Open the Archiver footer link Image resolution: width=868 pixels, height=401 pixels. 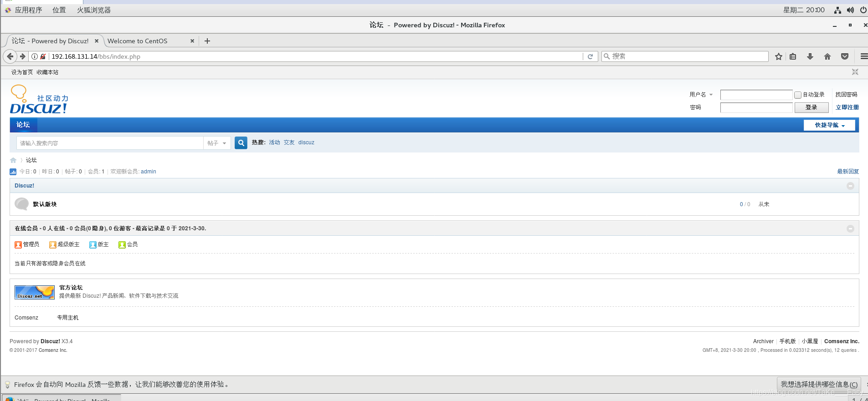point(763,341)
